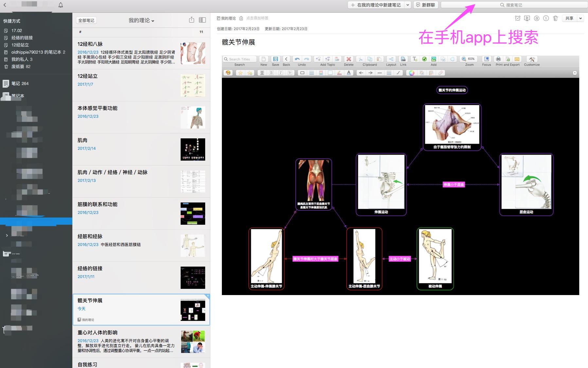
Task: Click the lock icon beside 点击添加标签
Action: pyautogui.click(x=241, y=18)
